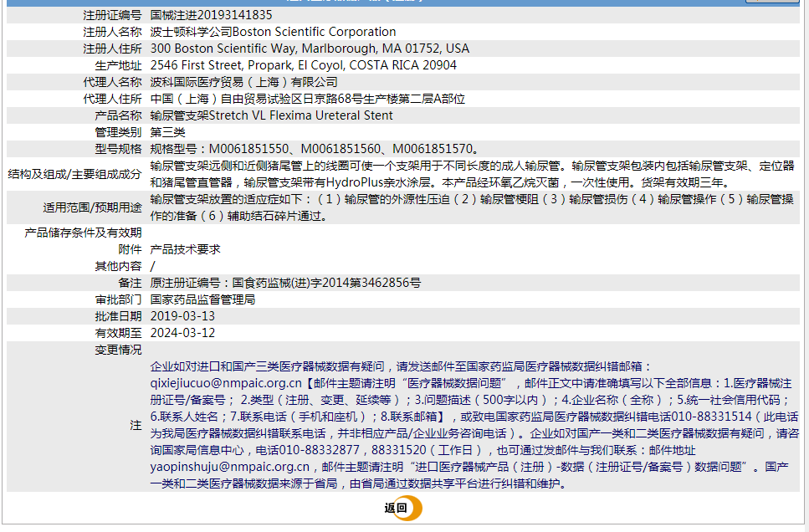
Task: Click the 型号规格 label
Action: pyautogui.click(x=118, y=149)
